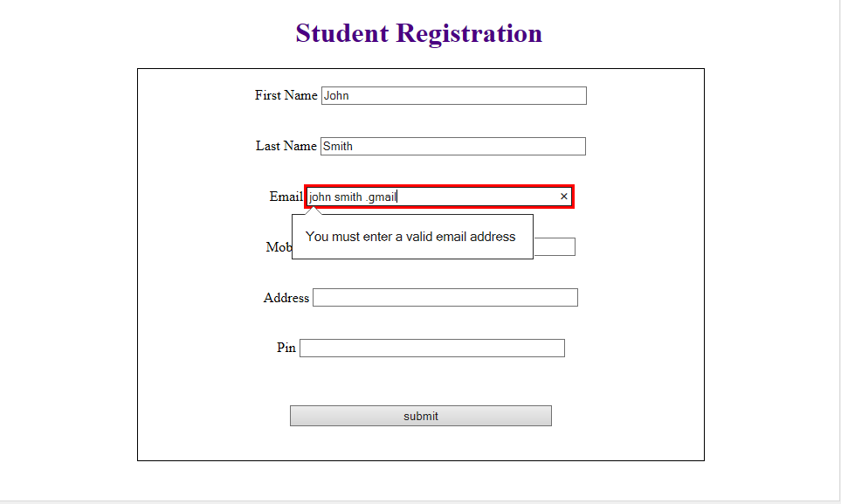Click the Email field label
This screenshot has width=841, height=504.
[x=286, y=197]
